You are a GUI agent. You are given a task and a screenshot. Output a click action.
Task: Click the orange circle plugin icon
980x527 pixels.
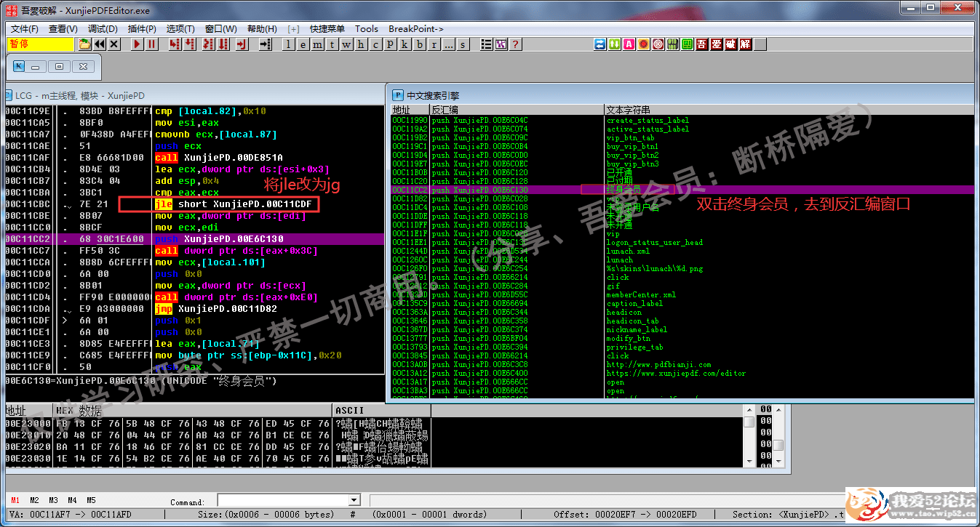[x=644, y=44]
